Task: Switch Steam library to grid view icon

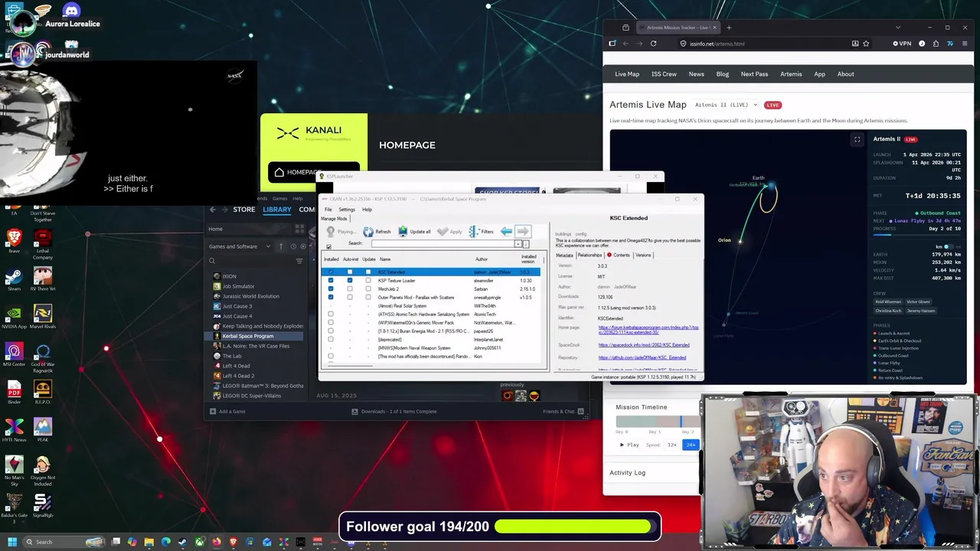Action: (x=299, y=229)
